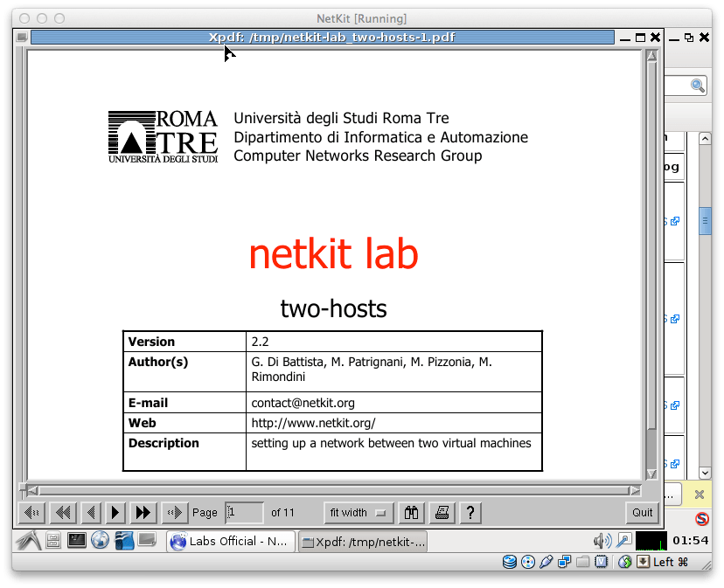Quit the Xpdf viewer
This screenshot has width=724, height=588.
pos(643,513)
